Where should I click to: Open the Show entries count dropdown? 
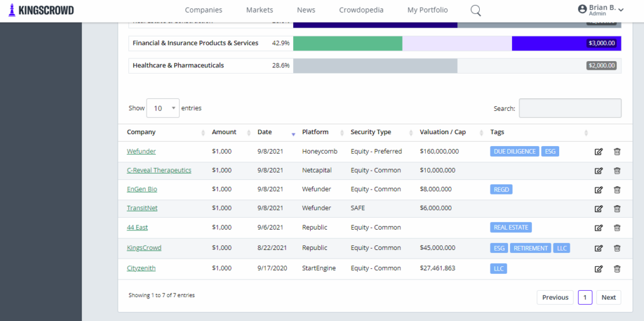tap(163, 108)
